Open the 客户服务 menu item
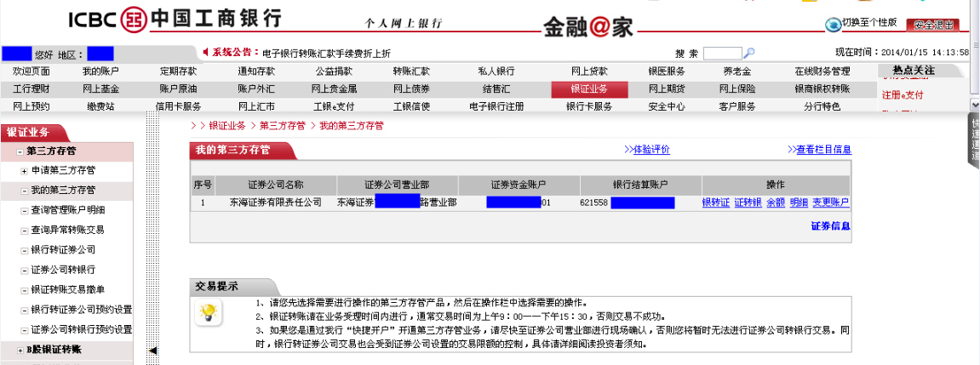 coord(737,107)
